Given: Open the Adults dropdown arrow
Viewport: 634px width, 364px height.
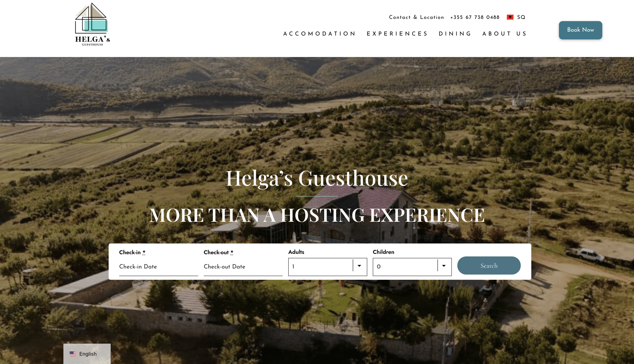Looking at the screenshot, I should point(359,266).
